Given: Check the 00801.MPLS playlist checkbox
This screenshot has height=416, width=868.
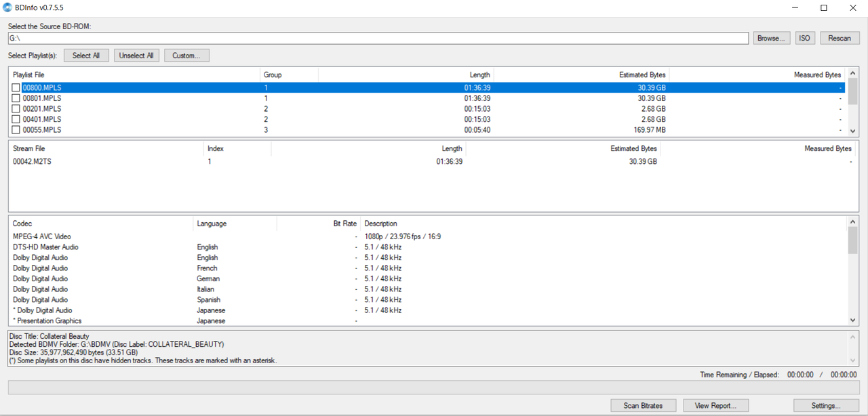Looking at the screenshot, I should coord(16,98).
